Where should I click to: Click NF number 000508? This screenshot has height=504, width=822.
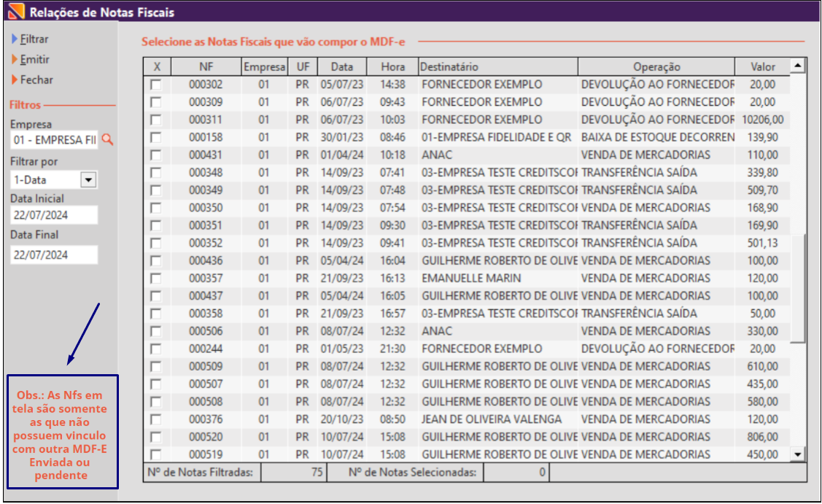(206, 402)
